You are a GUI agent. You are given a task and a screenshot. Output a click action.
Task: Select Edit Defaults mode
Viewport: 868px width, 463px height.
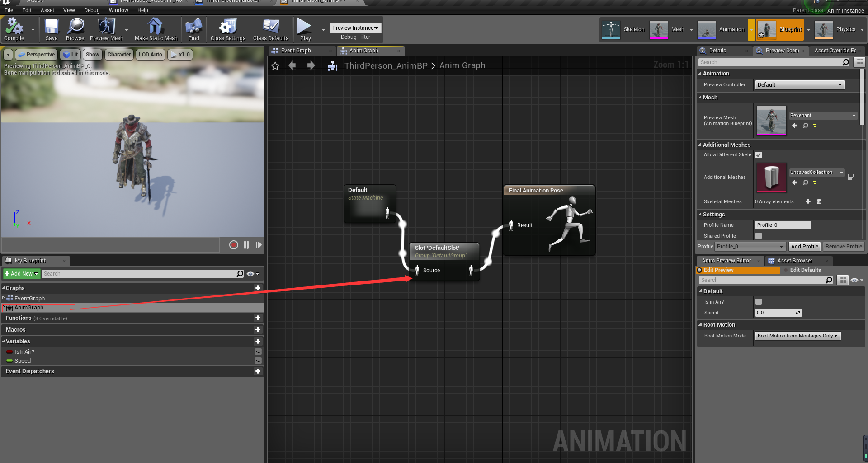[805, 270]
